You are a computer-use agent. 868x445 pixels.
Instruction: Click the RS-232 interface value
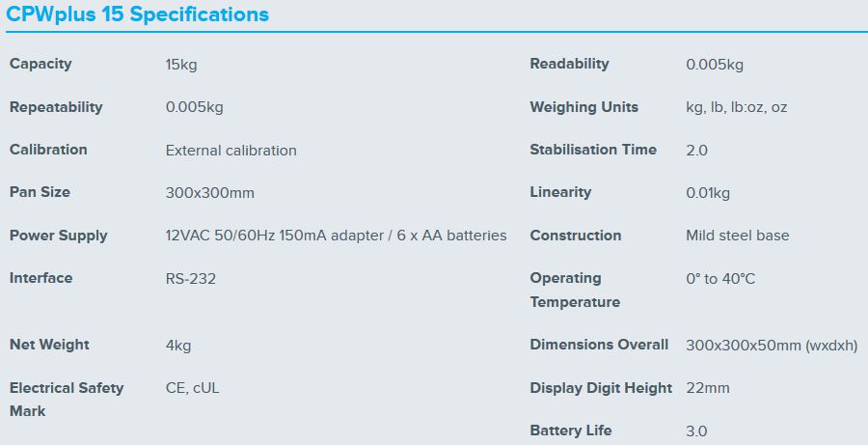point(191,279)
